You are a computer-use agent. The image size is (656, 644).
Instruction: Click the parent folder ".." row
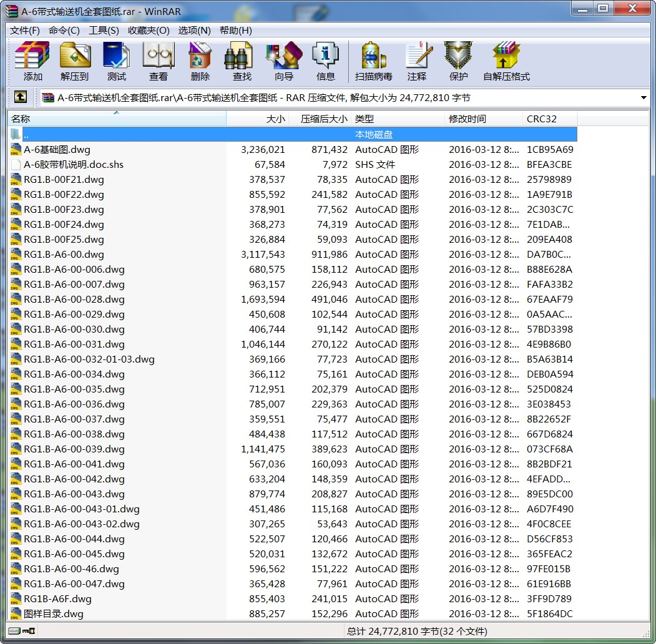tap(26, 135)
